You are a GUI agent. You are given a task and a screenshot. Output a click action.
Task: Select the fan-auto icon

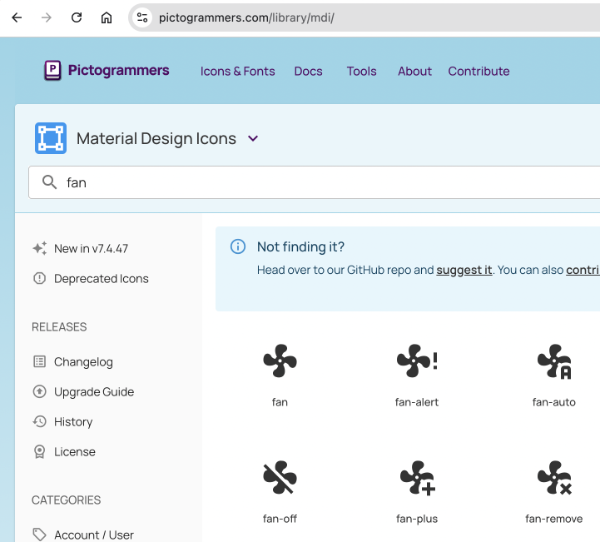(x=554, y=362)
